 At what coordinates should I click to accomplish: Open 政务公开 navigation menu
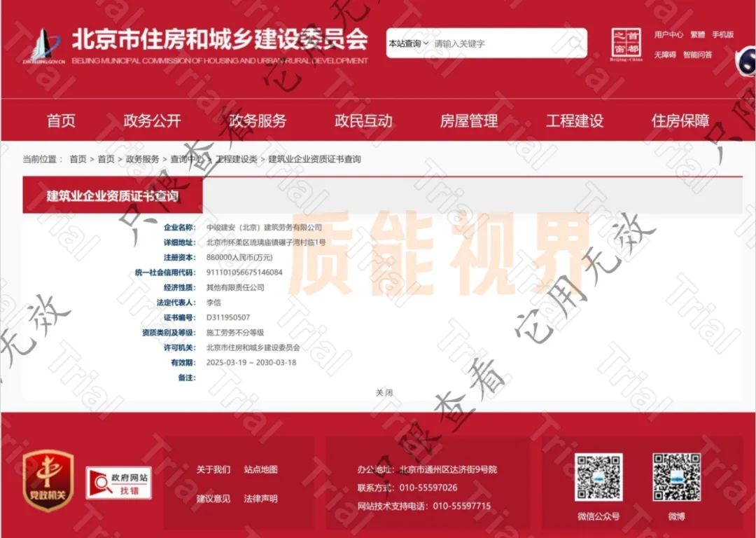point(153,120)
